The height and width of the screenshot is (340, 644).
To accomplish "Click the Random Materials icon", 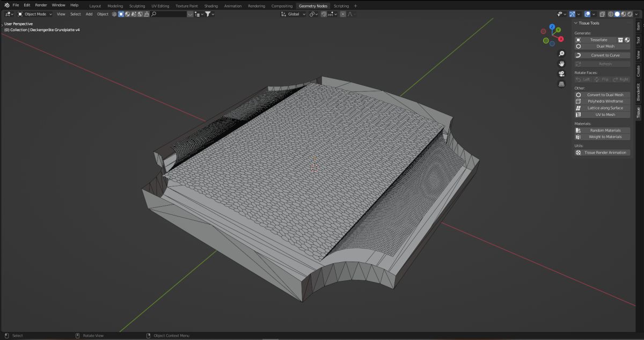I will [579, 130].
